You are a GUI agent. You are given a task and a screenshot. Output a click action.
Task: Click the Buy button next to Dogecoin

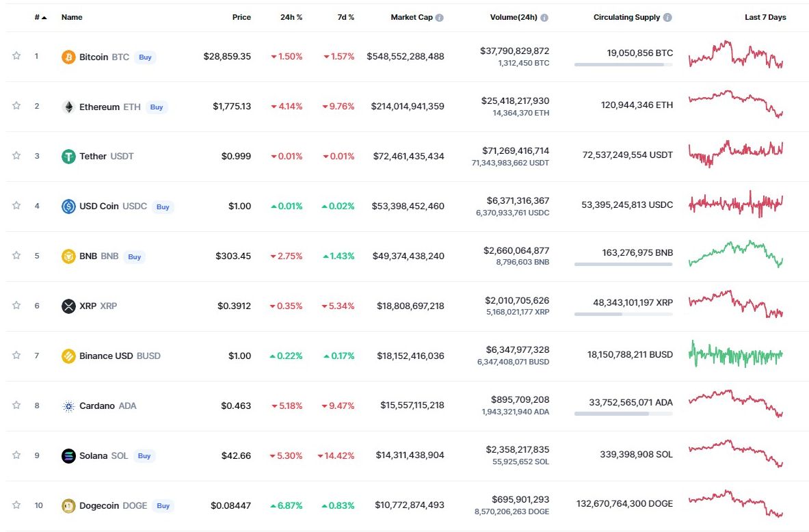163,506
